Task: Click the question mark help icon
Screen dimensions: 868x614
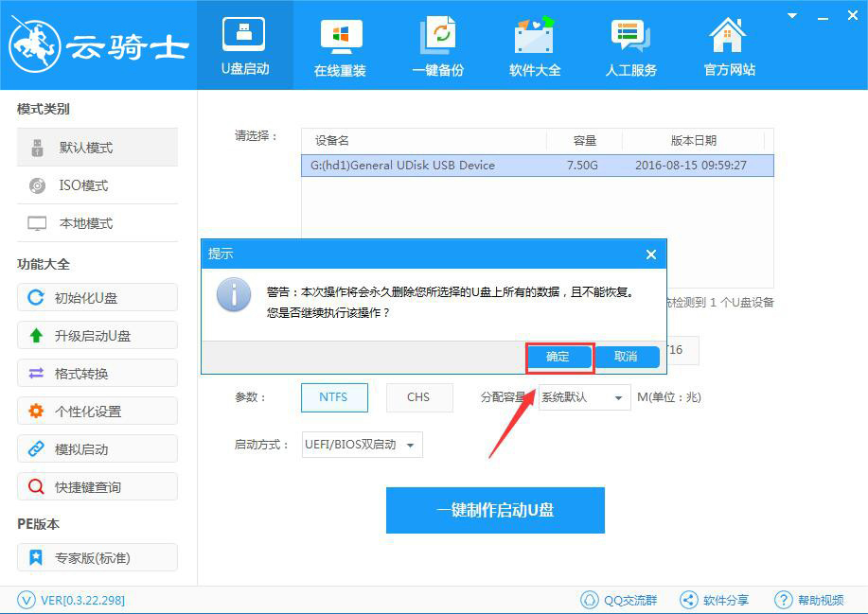Action: [784, 600]
